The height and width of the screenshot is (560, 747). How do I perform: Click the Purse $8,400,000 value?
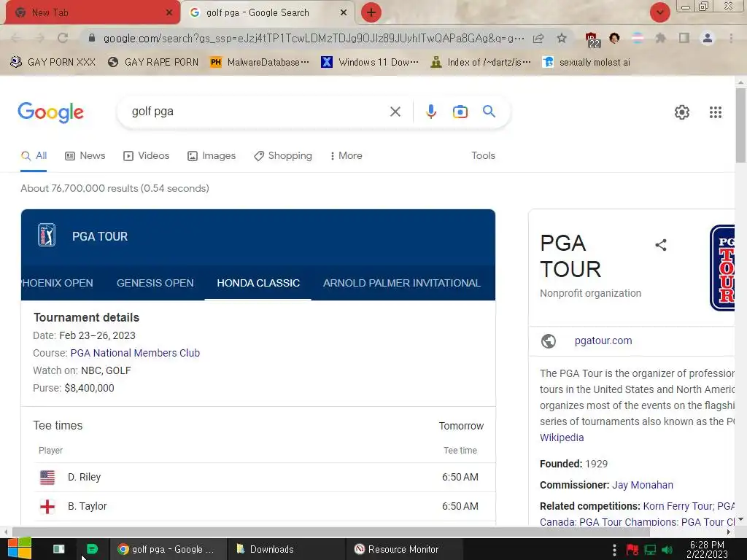point(89,388)
